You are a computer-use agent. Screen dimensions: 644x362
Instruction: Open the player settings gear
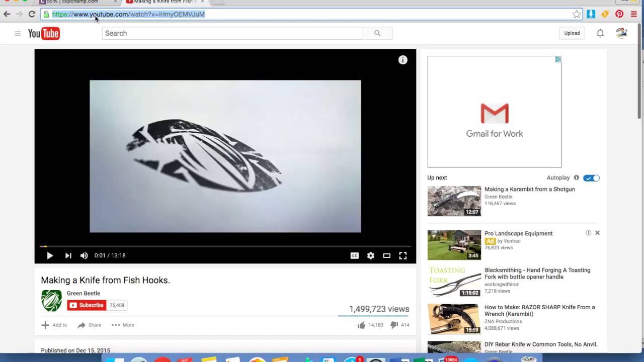(x=371, y=255)
